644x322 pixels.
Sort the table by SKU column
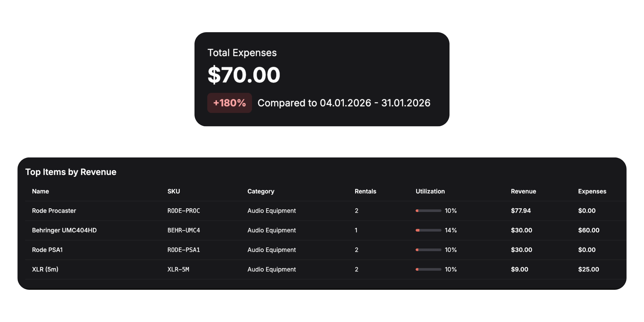tap(174, 191)
